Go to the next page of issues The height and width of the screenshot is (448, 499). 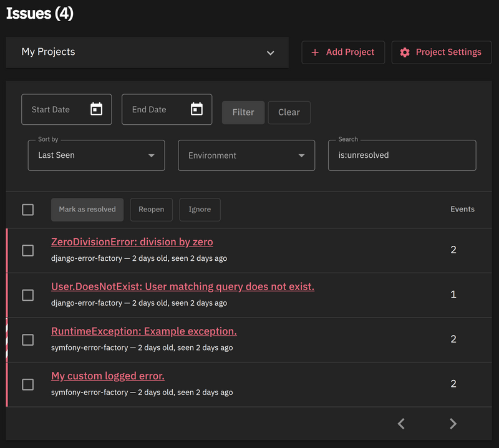click(453, 424)
